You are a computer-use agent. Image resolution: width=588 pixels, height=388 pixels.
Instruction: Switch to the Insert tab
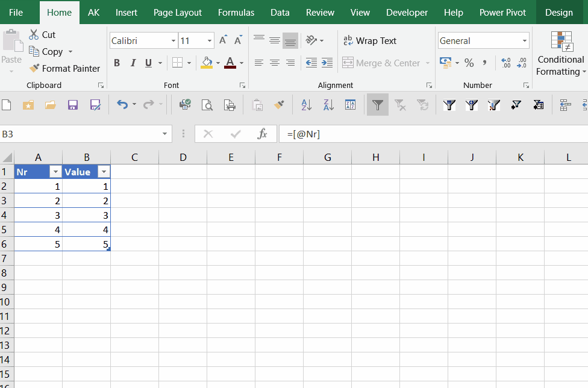[x=127, y=13]
